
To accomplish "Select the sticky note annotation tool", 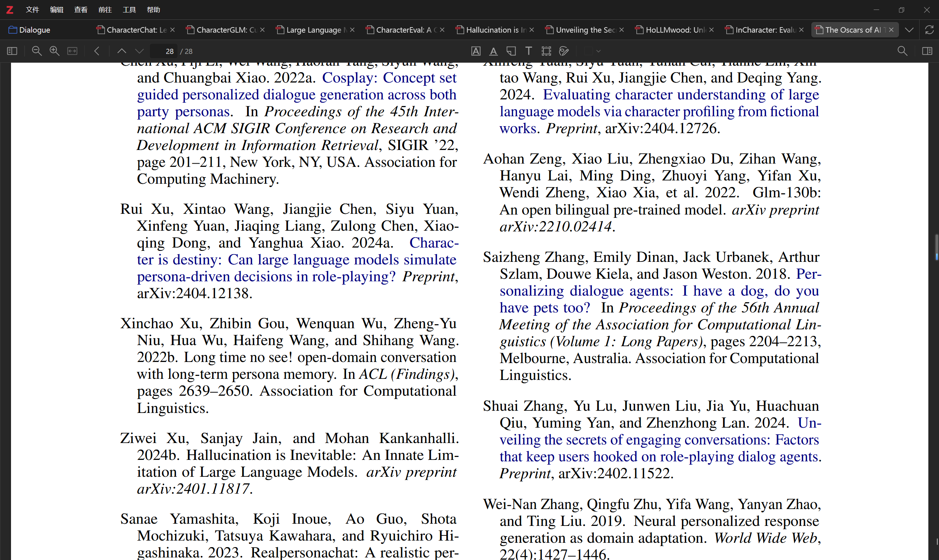I will pyautogui.click(x=511, y=51).
